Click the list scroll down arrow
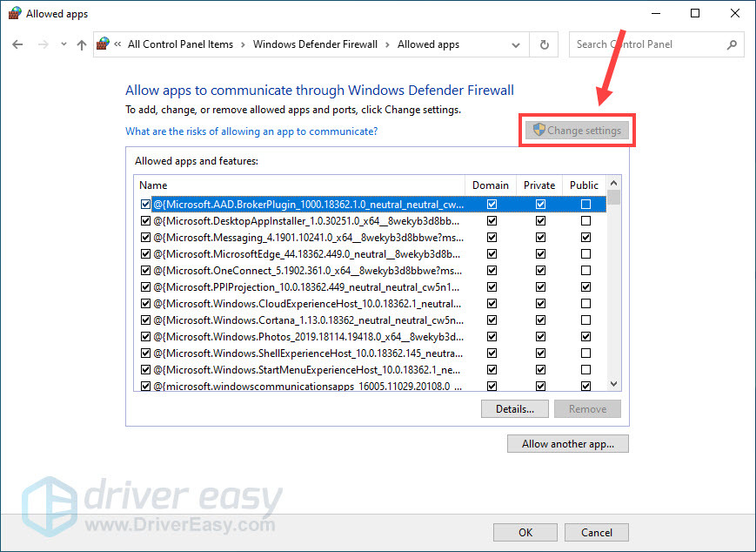The width and height of the screenshot is (756, 552). point(614,384)
